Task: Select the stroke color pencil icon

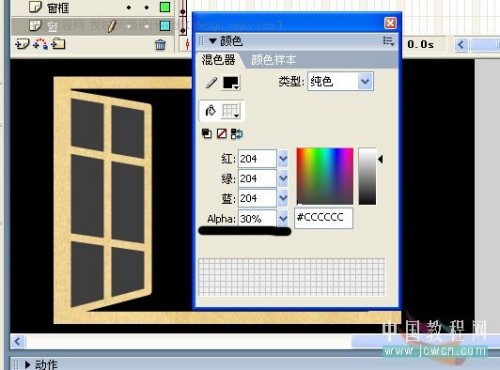Action: coord(211,82)
